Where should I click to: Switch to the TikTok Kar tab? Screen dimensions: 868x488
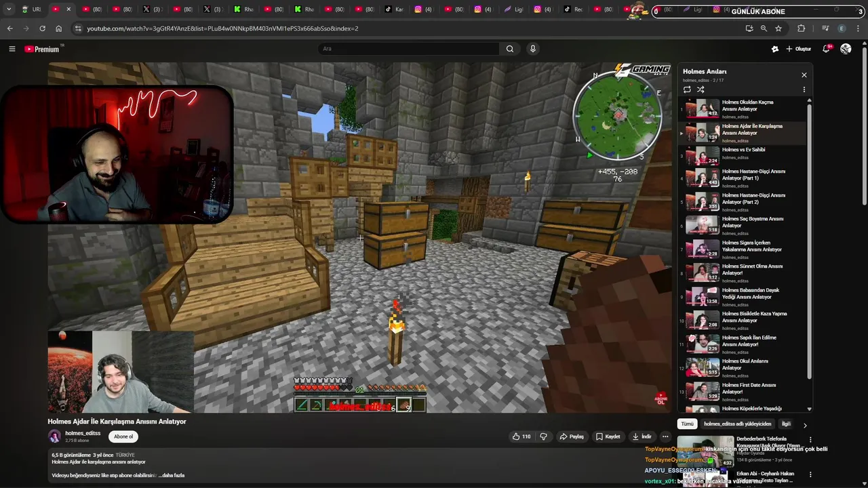[x=394, y=9]
